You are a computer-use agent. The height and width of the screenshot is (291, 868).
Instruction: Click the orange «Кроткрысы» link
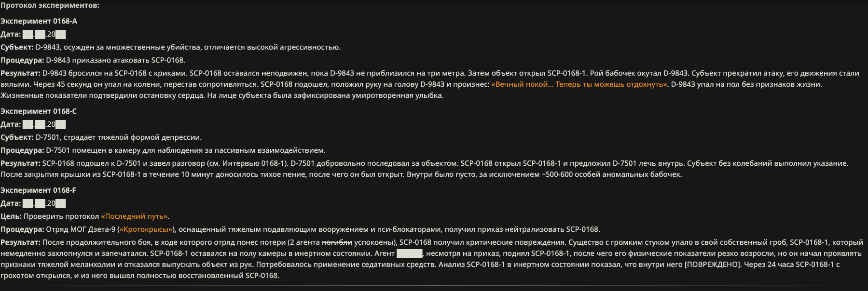coord(146,229)
